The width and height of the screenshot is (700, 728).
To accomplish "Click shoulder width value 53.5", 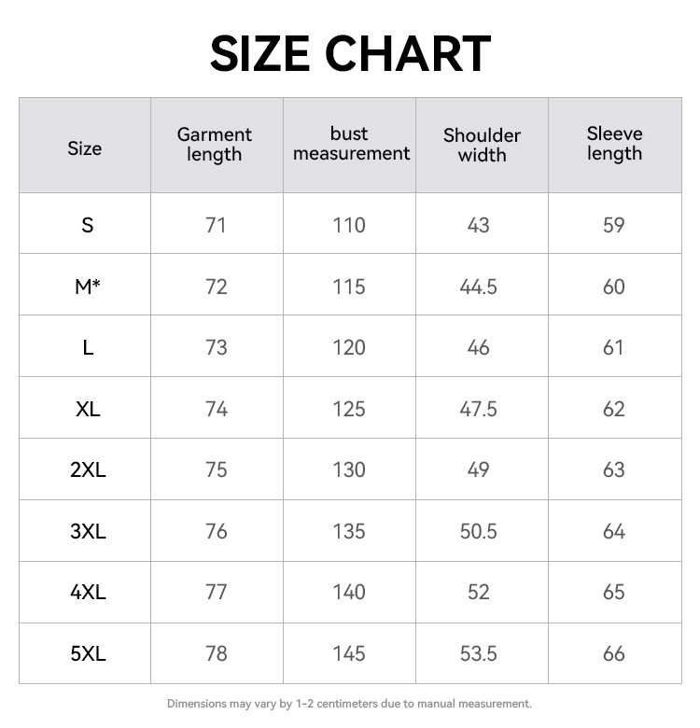I will click(x=479, y=653).
